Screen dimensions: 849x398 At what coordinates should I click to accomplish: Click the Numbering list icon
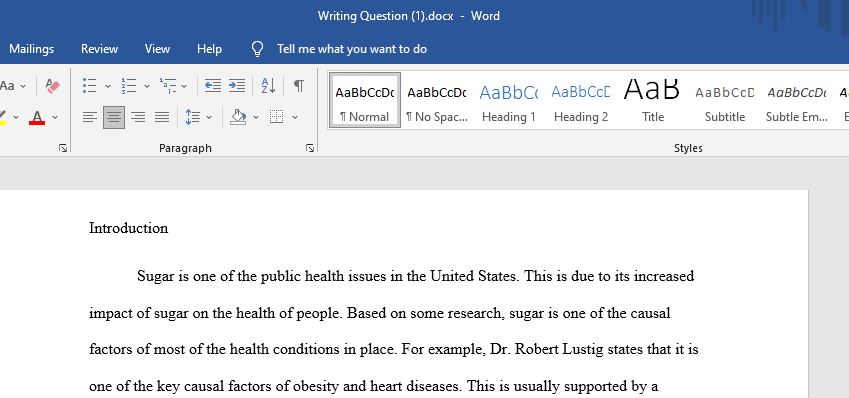[x=129, y=86]
